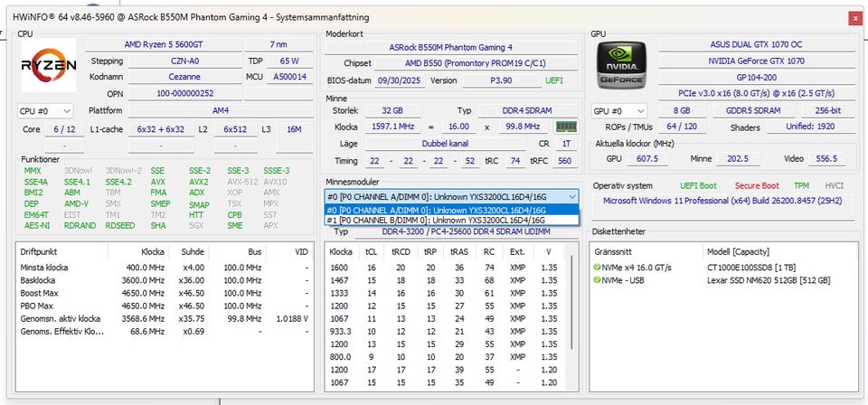This screenshot has width=868, height=405.
Task: Click the PCIe v3.0 x16 link field
Action: click(756, 93)
